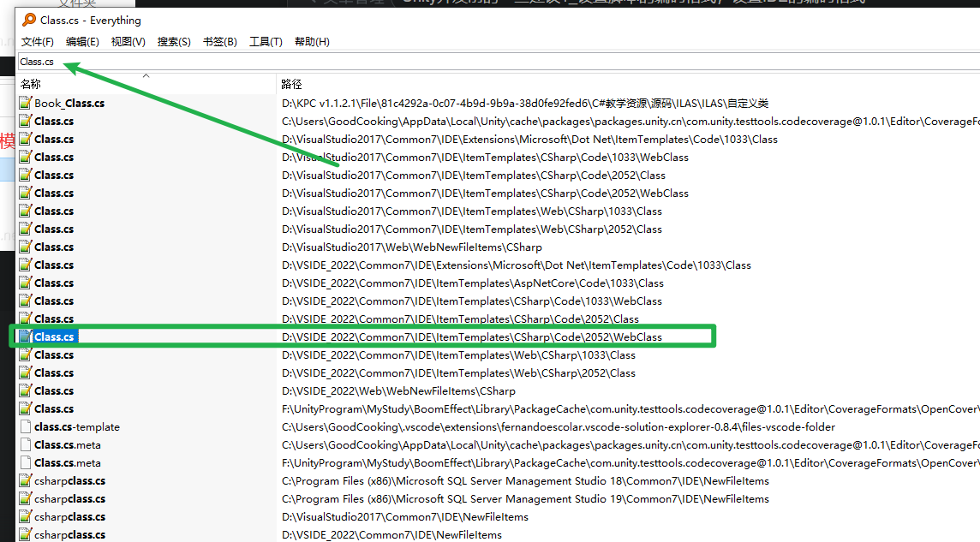Open the 帮助(H) menu

312,42
